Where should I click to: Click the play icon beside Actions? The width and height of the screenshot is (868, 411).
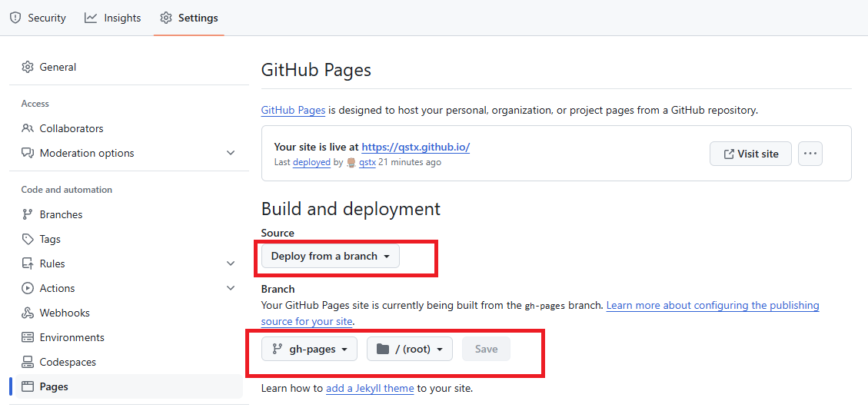[27, 288]
